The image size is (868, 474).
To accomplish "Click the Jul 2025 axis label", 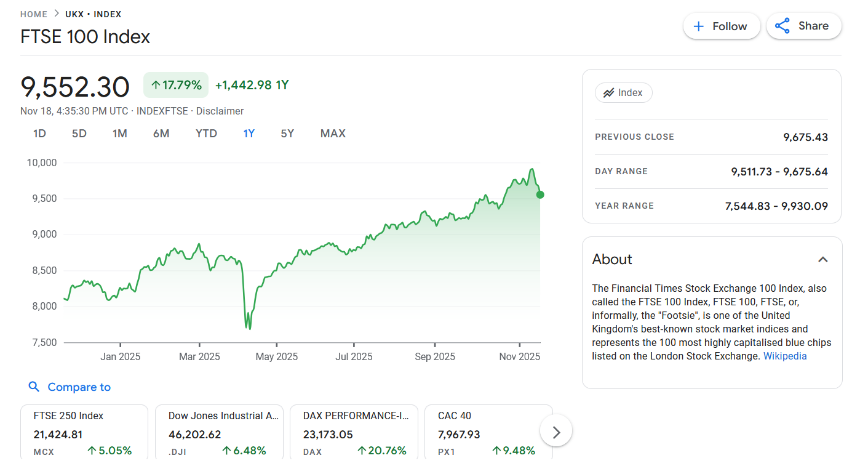I will coord(354,356).
